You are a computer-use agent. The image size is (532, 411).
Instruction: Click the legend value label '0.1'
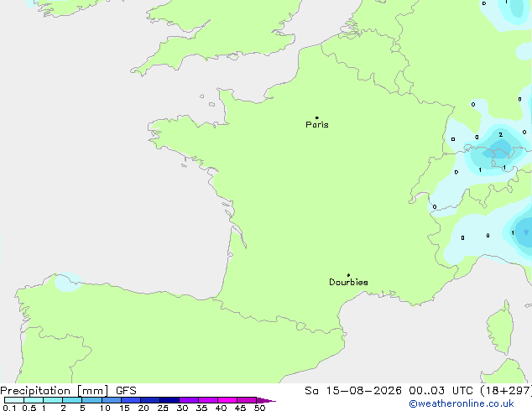[x=9, y=408]
